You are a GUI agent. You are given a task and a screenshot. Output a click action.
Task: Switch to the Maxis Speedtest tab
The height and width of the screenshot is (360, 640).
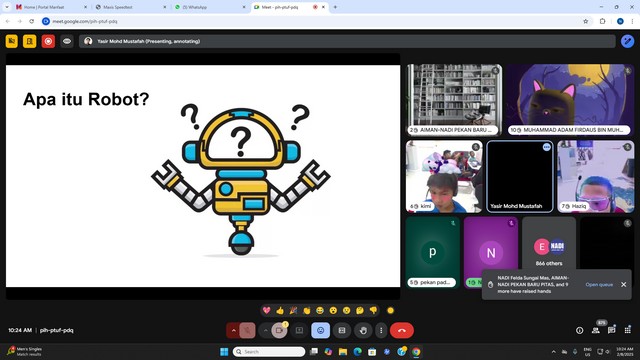coord(131,7)
